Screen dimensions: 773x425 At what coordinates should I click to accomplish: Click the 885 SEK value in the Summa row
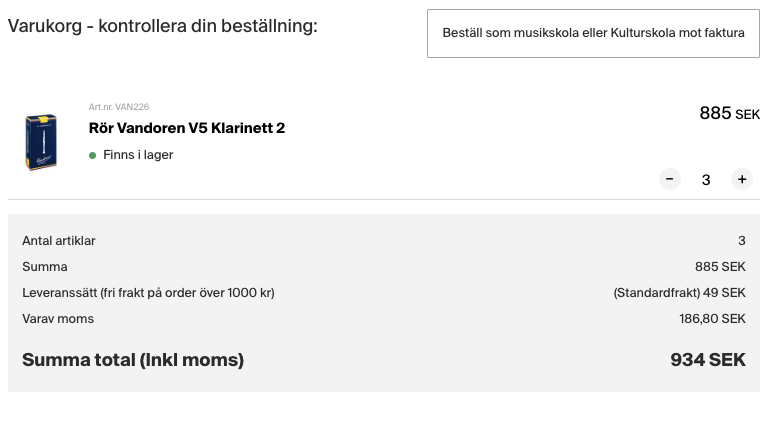[x=720, y=267]
